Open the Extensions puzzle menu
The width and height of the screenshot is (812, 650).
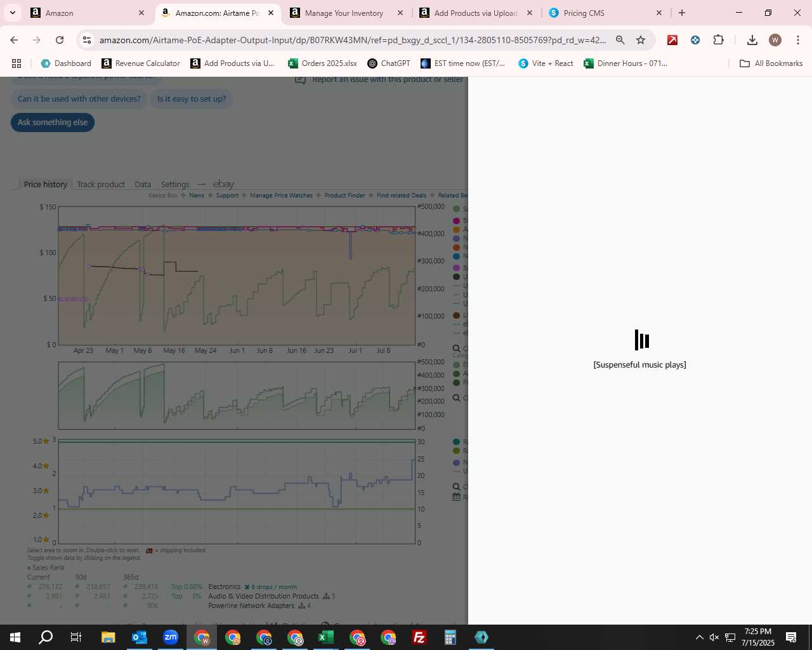pos(718,40)
